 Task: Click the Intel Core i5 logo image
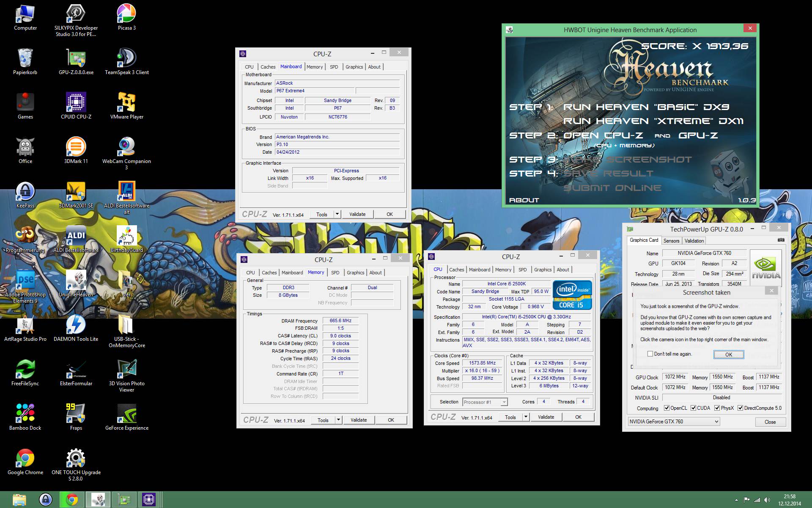[x=572, y=295]
